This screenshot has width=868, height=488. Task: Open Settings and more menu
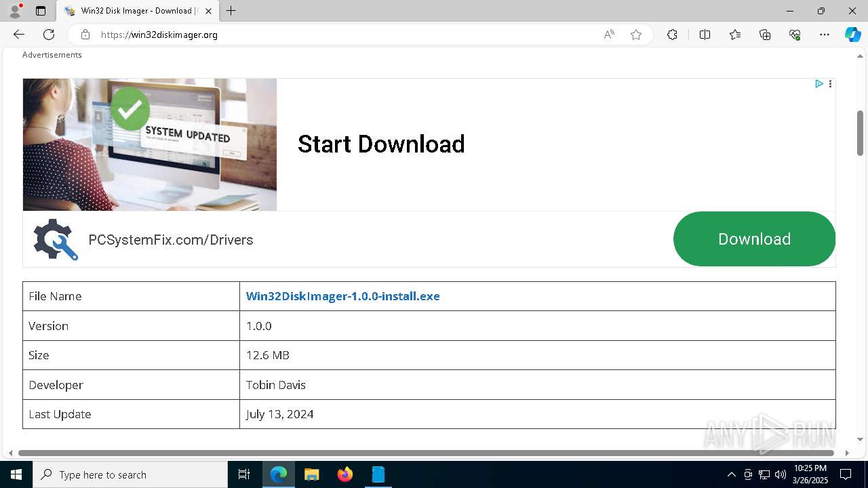[825, 35]
